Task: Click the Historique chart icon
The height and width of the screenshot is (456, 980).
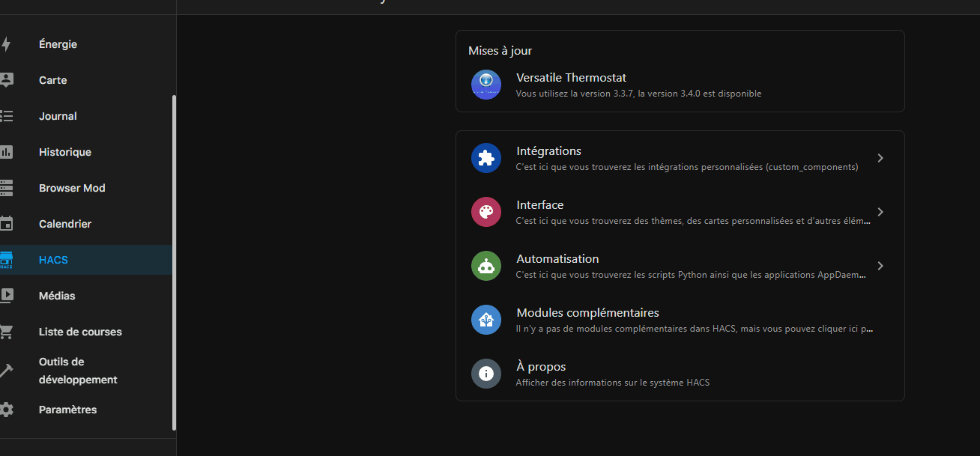Action: pos(6,152)
